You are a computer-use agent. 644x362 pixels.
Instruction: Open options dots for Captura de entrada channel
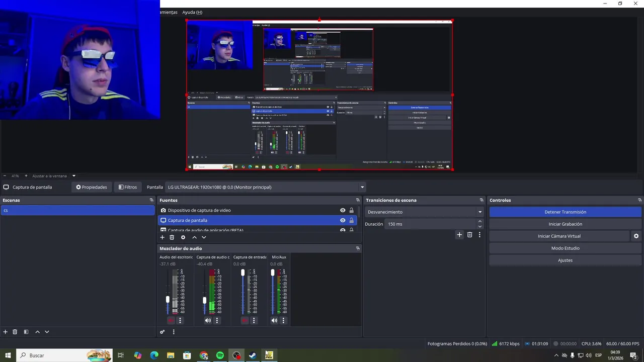point(254,320)
